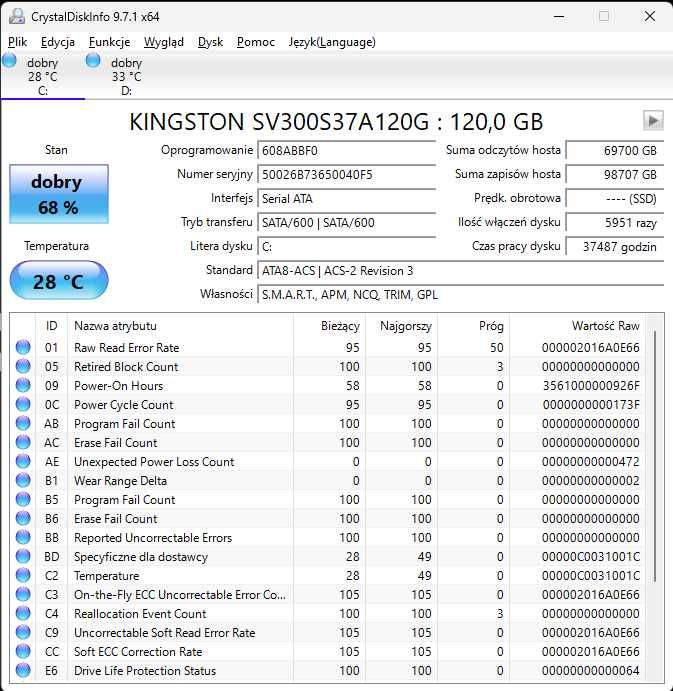Click the blue status orb for D: drive
Image resolution: width=673 pixels, height=691 pixels.
click(x=93, y=60)
